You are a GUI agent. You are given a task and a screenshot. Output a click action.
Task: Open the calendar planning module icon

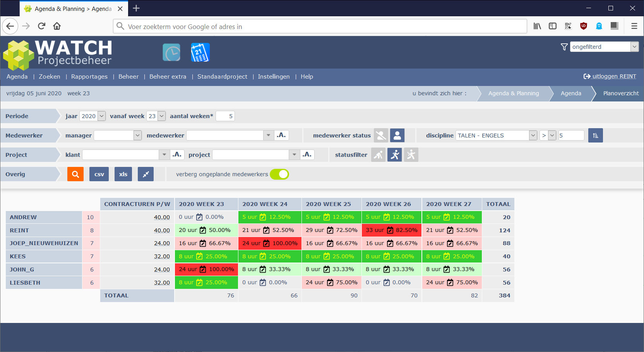click(x=200, y=53)
